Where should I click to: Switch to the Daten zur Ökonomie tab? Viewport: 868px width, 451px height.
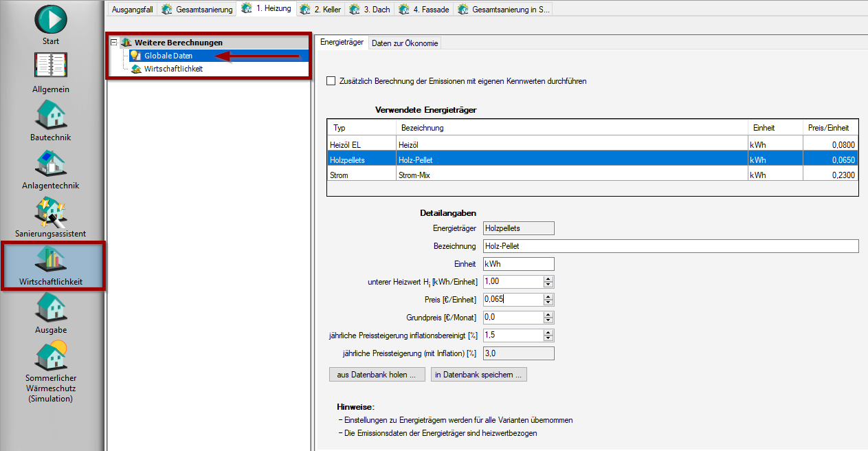[x=405, y=43]
